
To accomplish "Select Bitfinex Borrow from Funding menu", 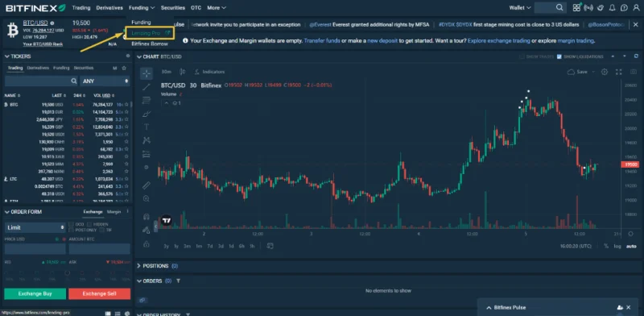I will pyautogui.click(x=150, y=44).
